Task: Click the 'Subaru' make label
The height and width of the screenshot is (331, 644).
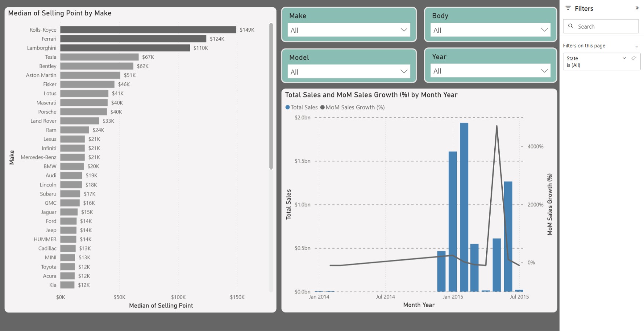Action: tap(48, 194)
